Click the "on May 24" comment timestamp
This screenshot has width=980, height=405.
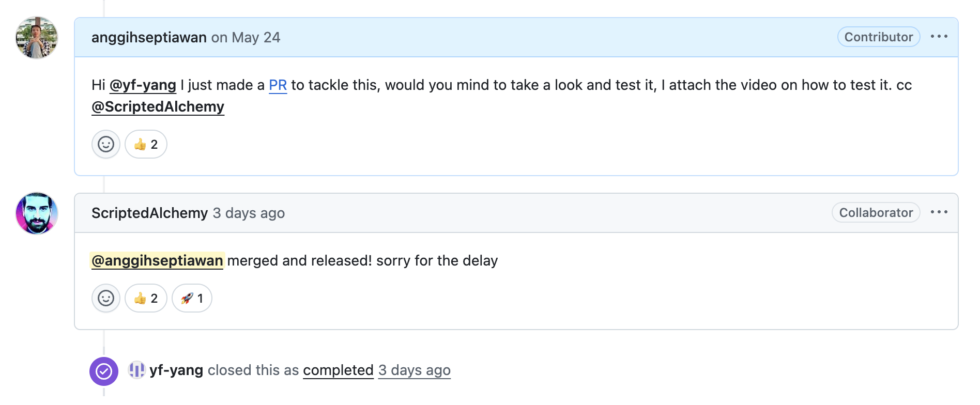point(246,37)
